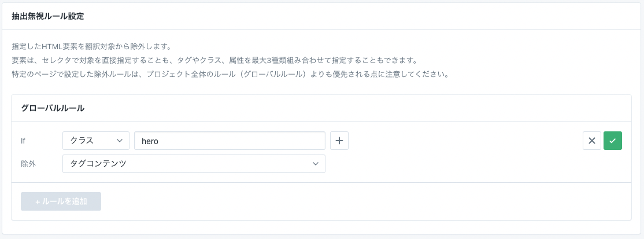The width and height of the screenshot is (644, 239).
Task: Click the description line about 指定したHTML要素
Action: [91, 46]
